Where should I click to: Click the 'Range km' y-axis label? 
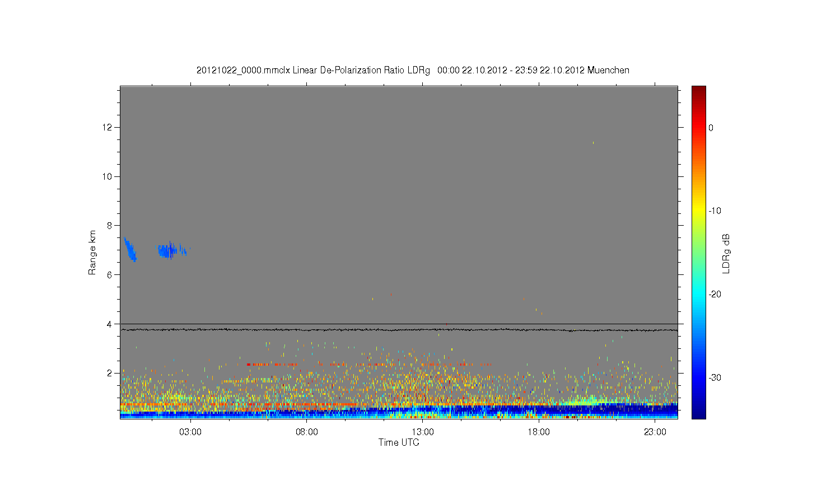[92, 253]
